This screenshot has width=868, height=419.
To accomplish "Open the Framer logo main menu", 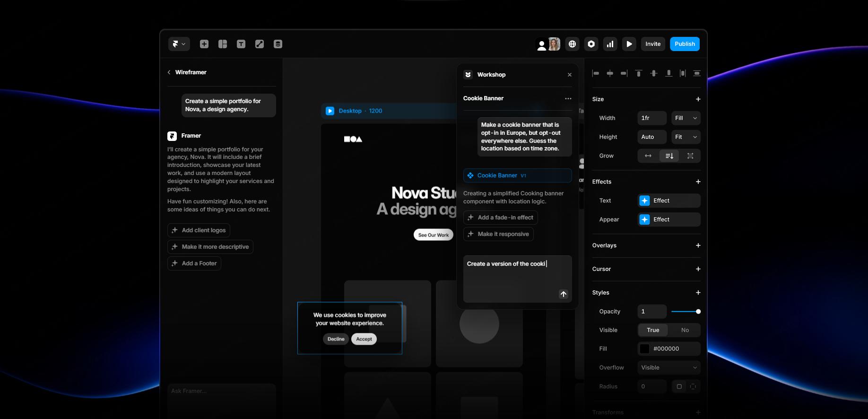I will coord(179,44).
